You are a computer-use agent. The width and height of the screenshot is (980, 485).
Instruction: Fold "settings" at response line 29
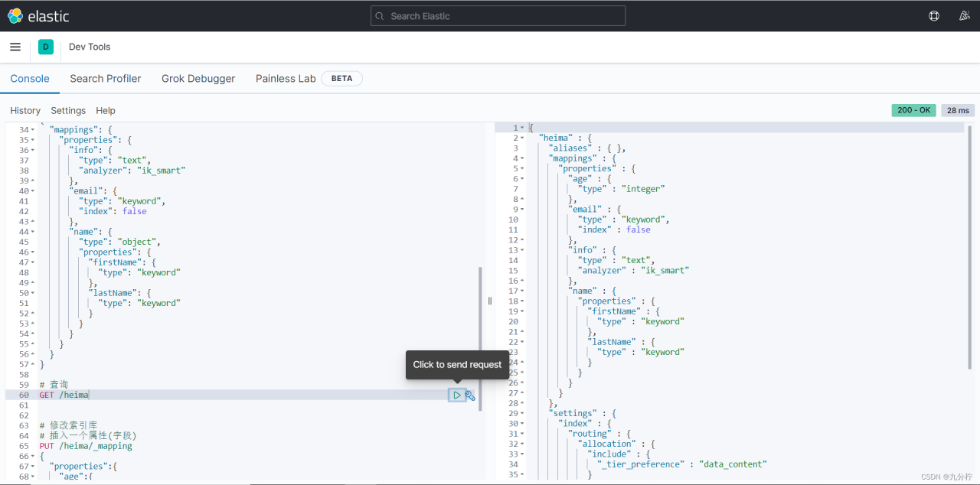pyautogui.click(x=522, y=413)
